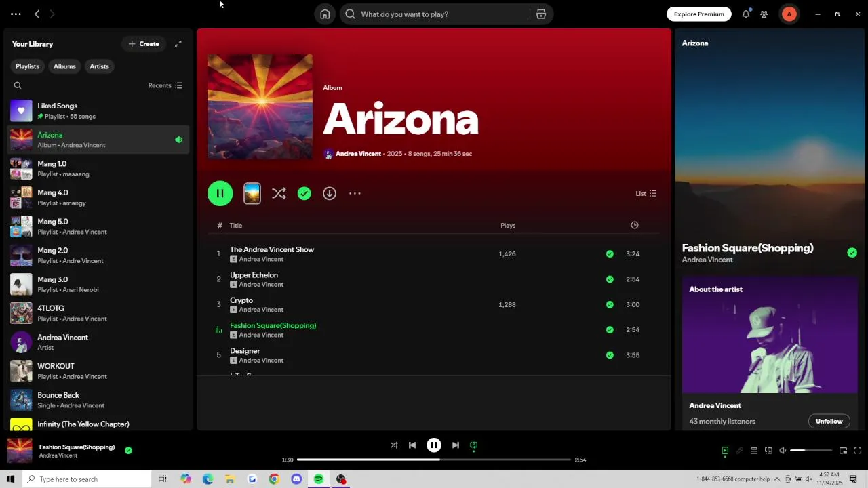The image size is (868, 488).
Task: Click Unfollow for Andrea Vincent
Action: pos(829,422)
